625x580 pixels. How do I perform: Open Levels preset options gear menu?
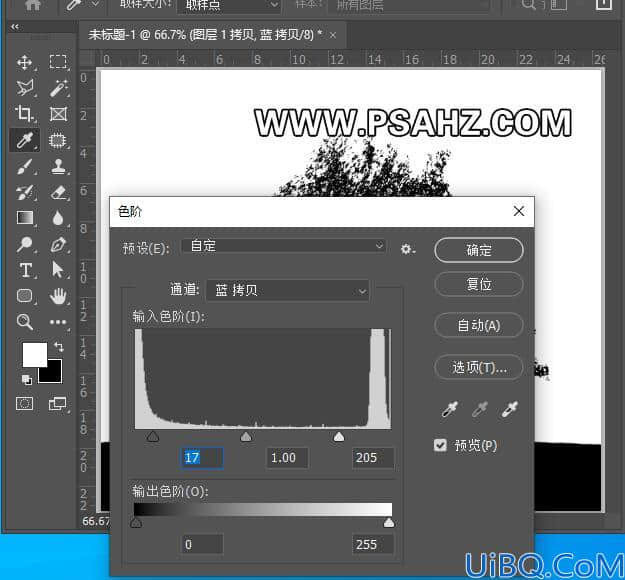(x=408, y=249)
